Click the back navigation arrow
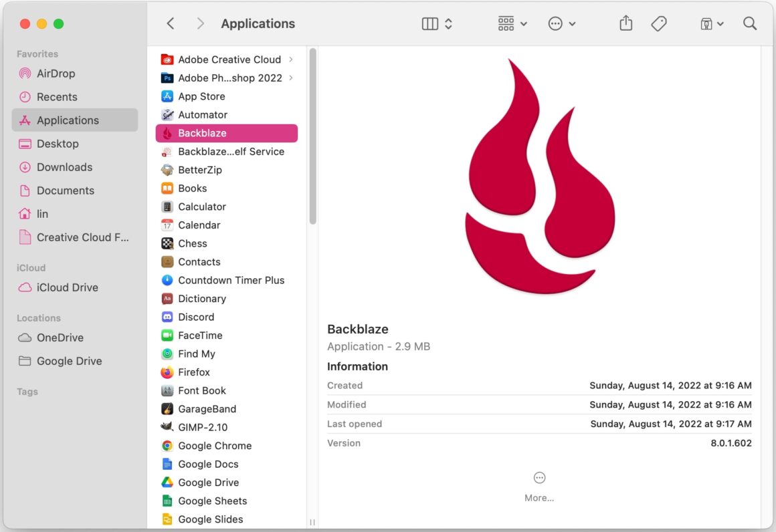The width and height of the screenshot is (776, 532). point(171,23)
